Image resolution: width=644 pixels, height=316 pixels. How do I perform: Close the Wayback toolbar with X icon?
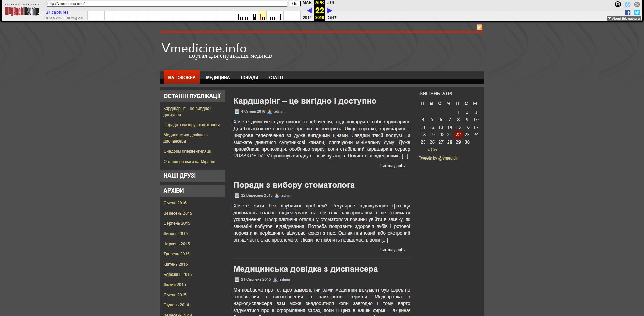click(x=637, y=4)
